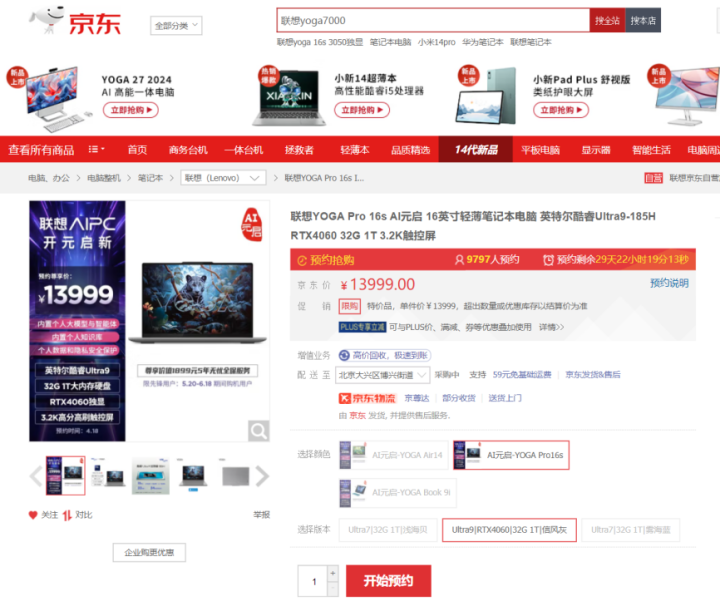Click the quantity input field
The width and height of the screenshot is (720, 606).
click(313, 581)
